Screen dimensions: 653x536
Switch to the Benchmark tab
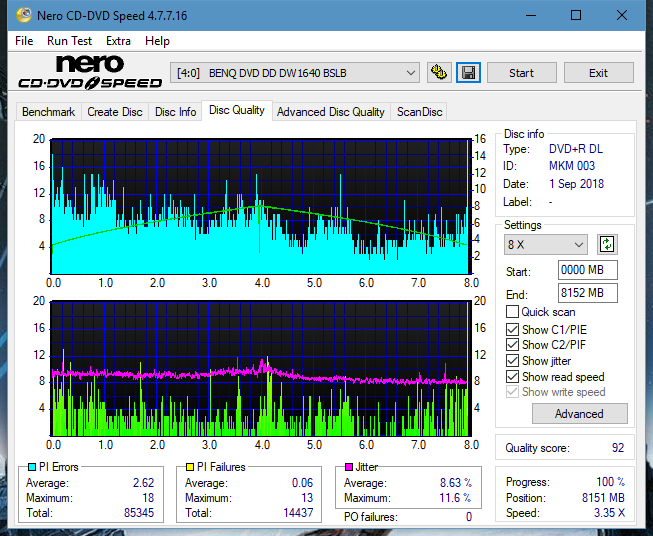coord(49,112)
